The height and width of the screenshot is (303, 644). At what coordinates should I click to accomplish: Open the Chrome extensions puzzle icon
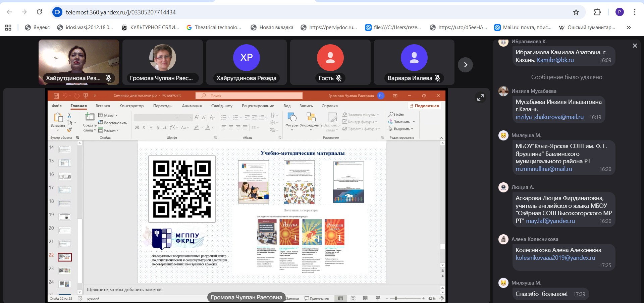tap(597, 12)
